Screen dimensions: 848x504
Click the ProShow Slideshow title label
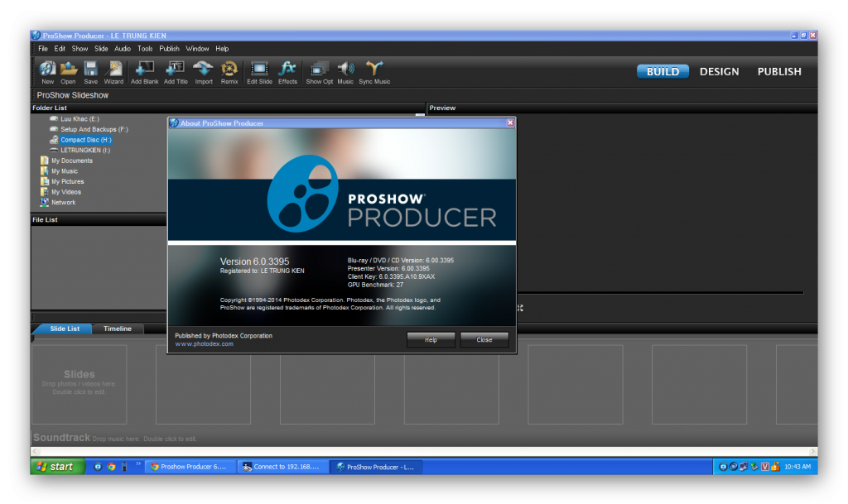(x=73, y=95)
